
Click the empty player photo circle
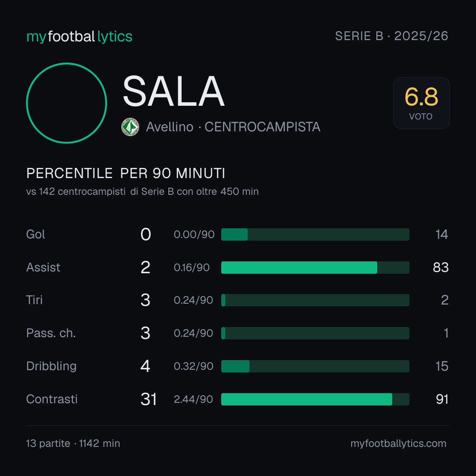tap(67, 103)
